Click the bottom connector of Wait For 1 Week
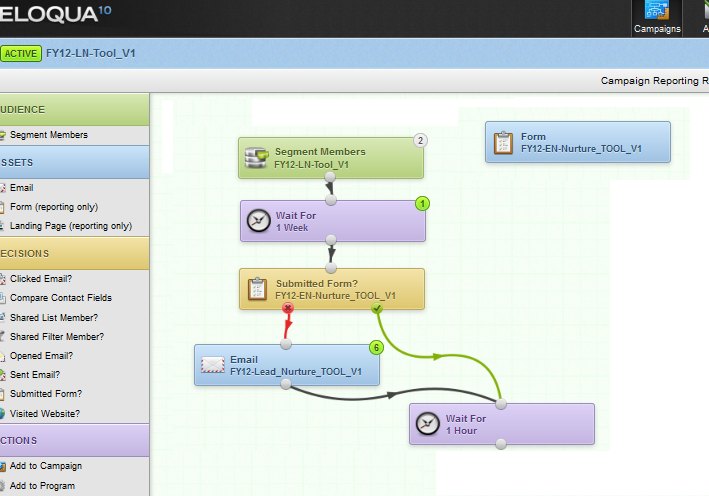The image size is (709, 496). point(331,240)
